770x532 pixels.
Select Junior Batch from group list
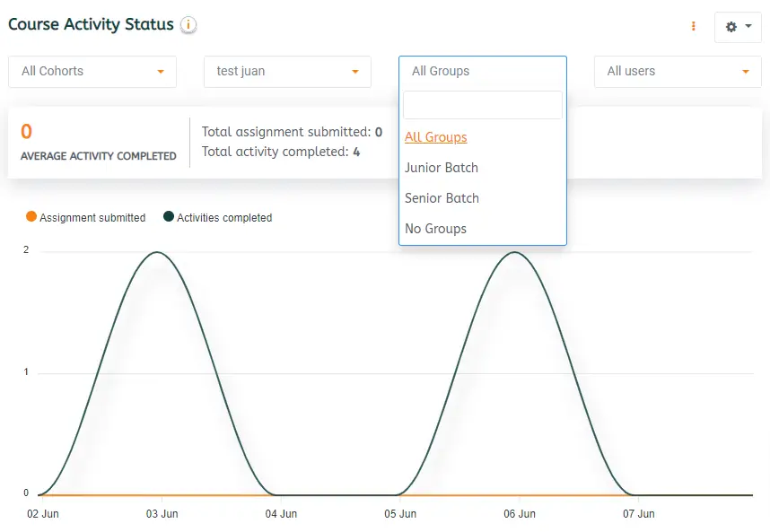coord(442,168)
